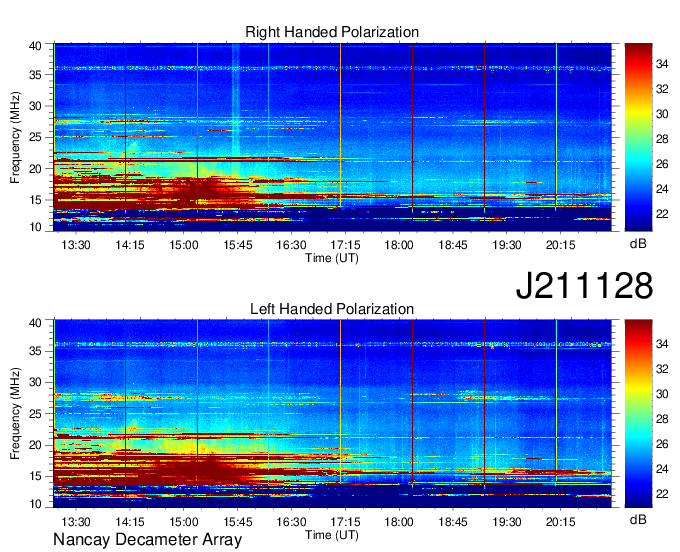Click the 15:00 tick label on top plot
The width and height of the screenshot is (680, 552).
point(183,245)
